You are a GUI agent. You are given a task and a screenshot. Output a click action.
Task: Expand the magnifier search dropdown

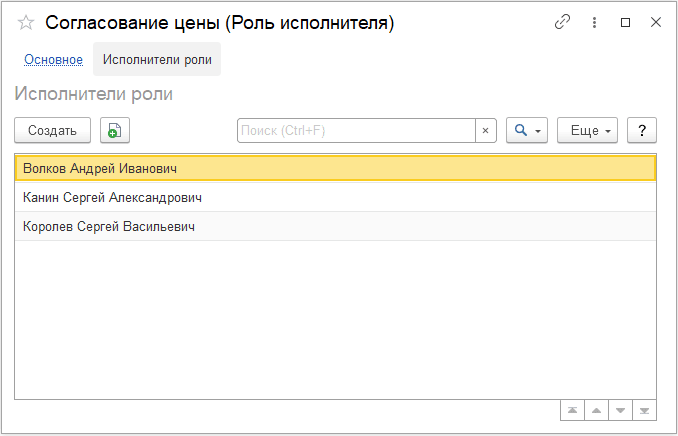[x=527, y=130]
